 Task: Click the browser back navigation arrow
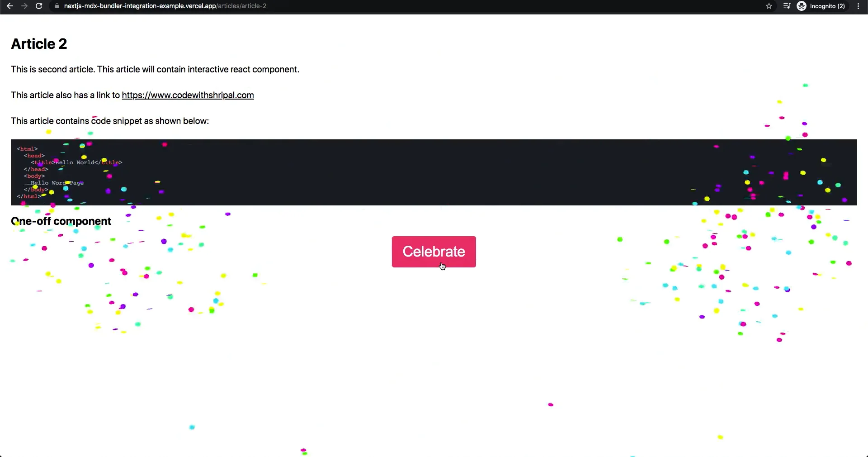tap(9, 6)
